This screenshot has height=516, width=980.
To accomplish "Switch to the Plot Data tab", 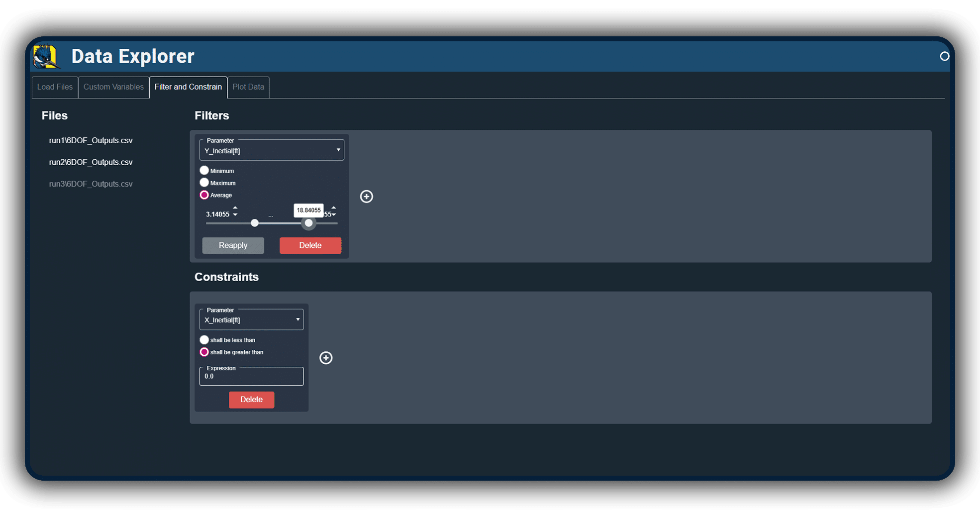I will point(248,87).
